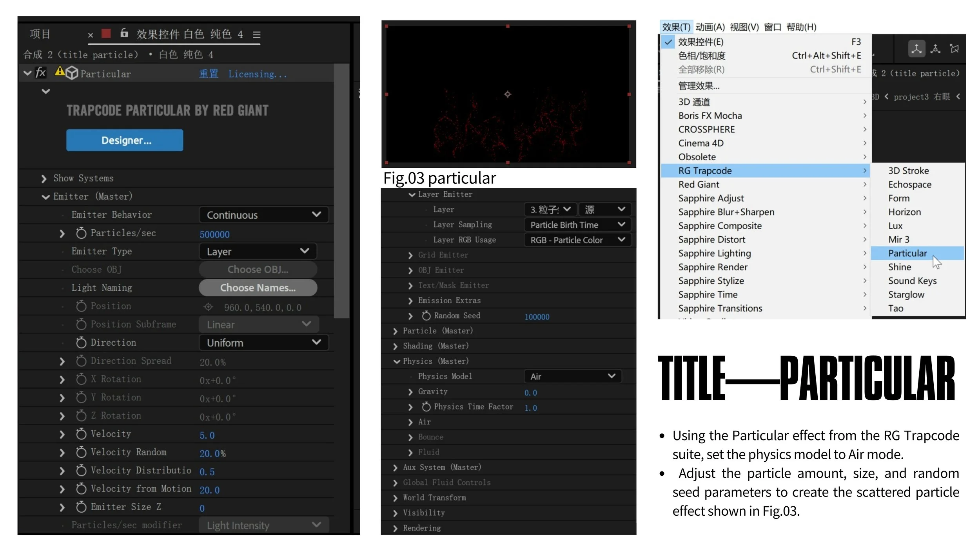980x551 pixels.
Task: Open the Physics Model Air dropdown
Action: (x=572, y=377)
